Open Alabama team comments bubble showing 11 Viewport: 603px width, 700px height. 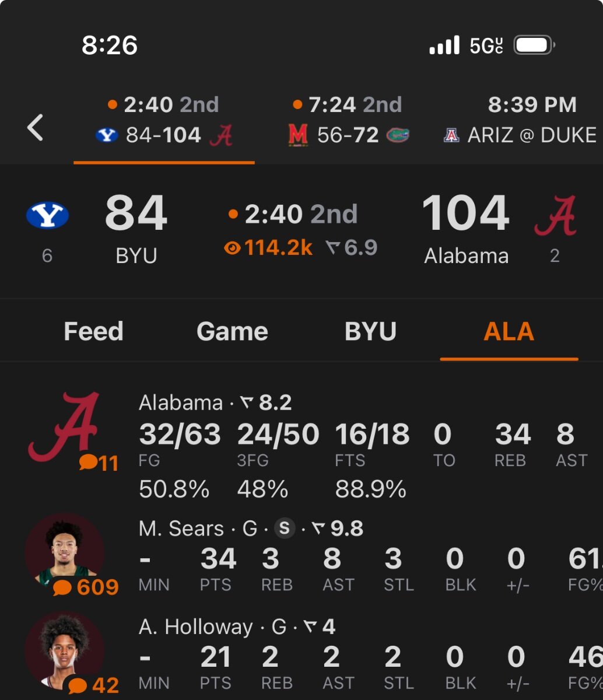point(99,463)
